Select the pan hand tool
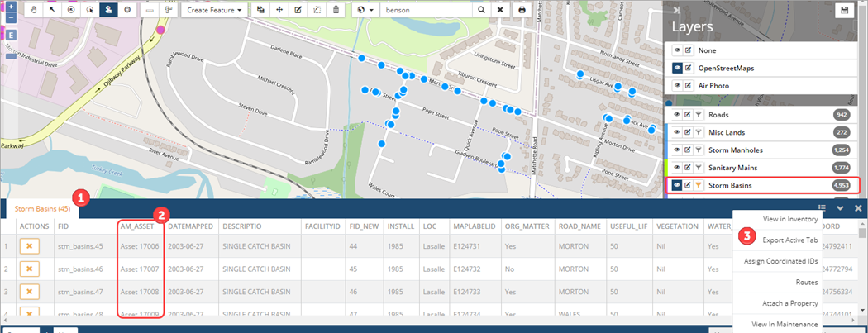The width and height of the screenshot is (868, 333). (x=34, y=10)
